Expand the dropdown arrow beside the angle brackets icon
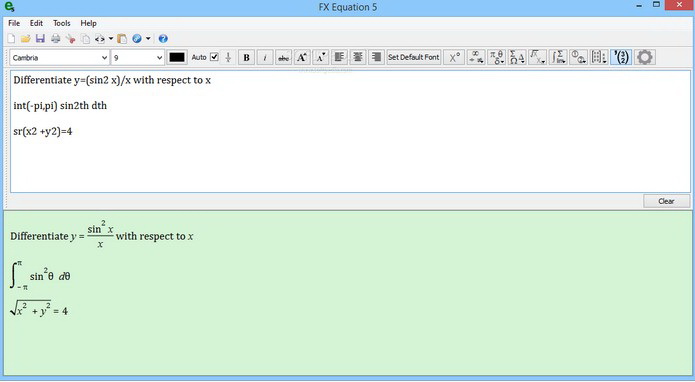The height and width of the screenshot is (382, 695). 111,39
